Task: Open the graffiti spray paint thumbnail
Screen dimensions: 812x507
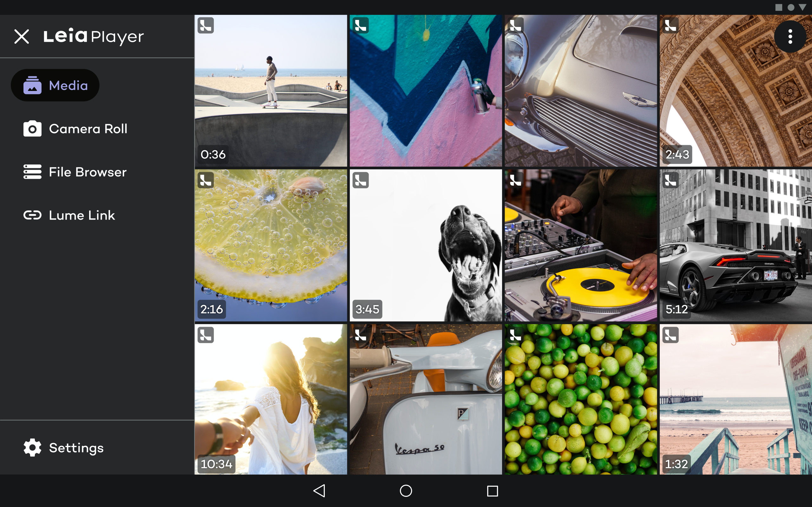Action: click(x=426, y=91)
